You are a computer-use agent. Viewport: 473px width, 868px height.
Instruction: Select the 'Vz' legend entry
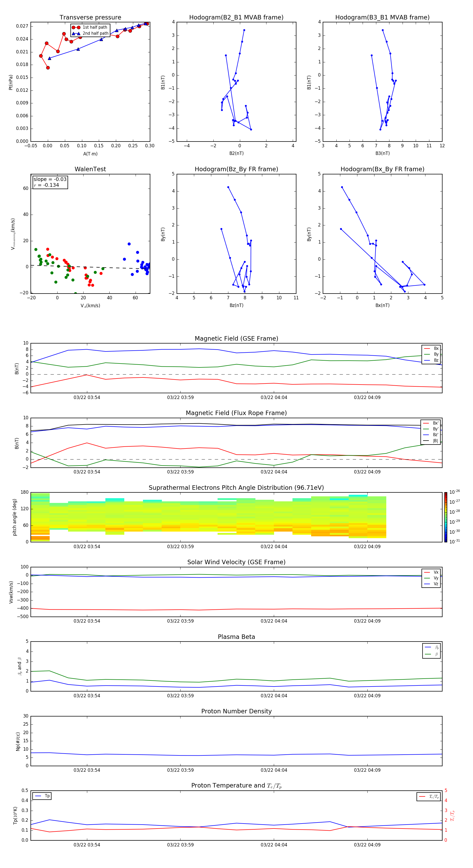pyautogui.click(x=431, y=584)
